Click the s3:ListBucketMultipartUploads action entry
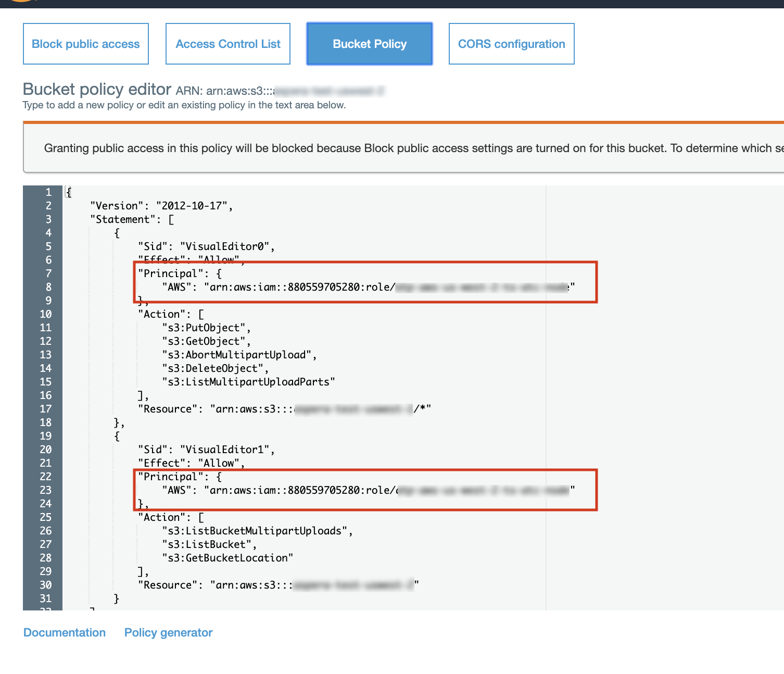784x674 pixels. (257, 531)
